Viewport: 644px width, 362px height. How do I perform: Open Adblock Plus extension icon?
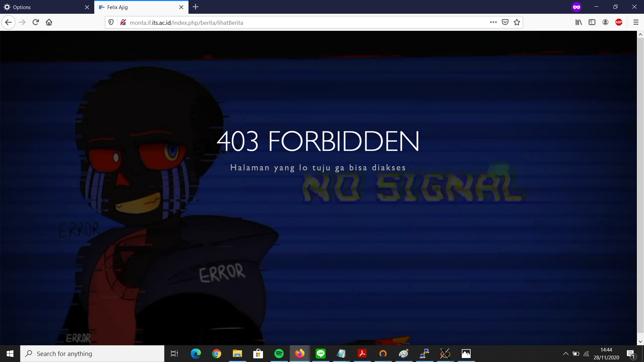tap(619, 22)
